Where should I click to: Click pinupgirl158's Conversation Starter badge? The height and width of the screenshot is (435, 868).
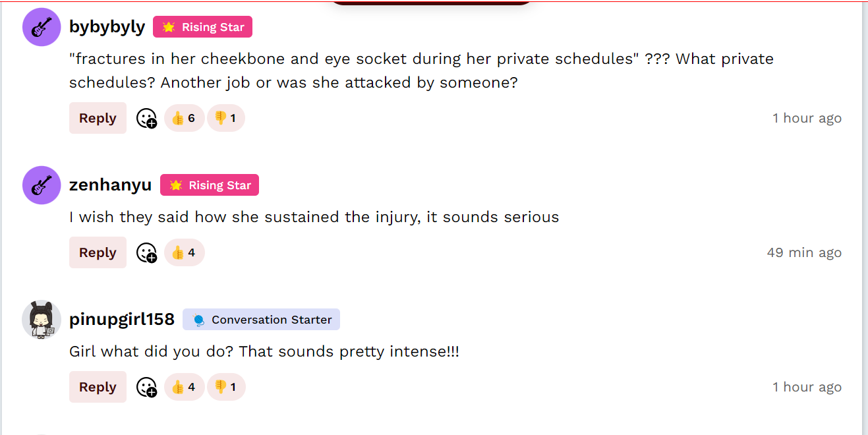click(261, 320)
